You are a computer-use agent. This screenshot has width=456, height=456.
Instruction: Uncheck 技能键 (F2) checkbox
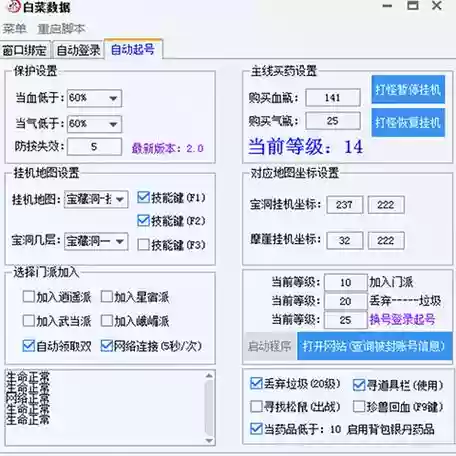click(x=143, y=220)
